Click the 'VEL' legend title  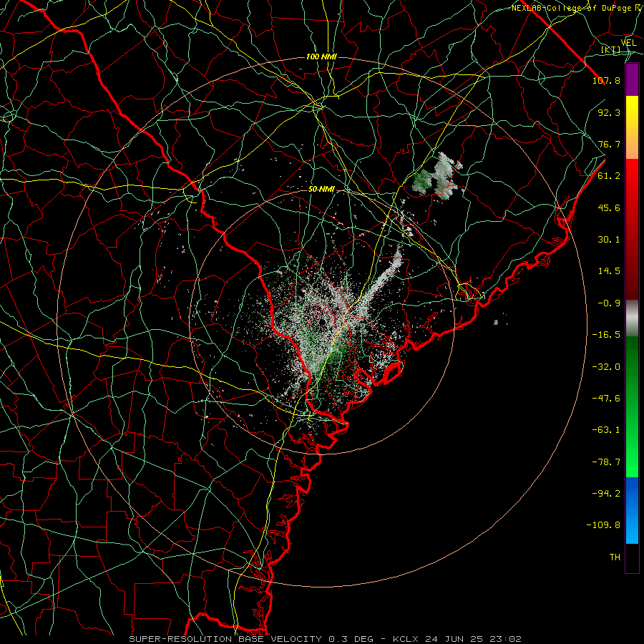[629, 43]
